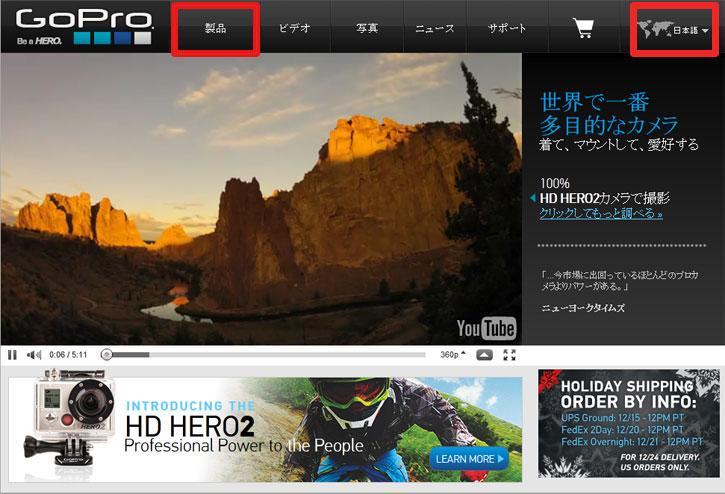725x494 pixels.
Task: Click the 0:06 / 5:11 time display
Action: tap(68, 355)
